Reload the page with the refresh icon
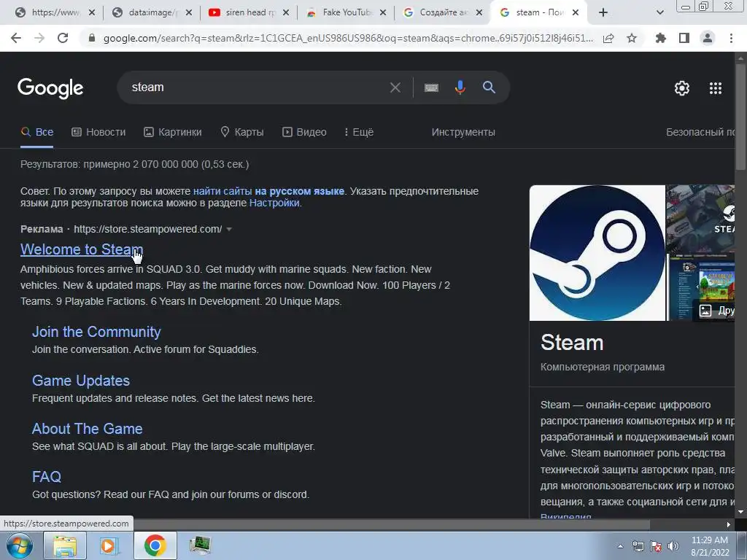The image size is (747, 560). (x=63, y=38)
